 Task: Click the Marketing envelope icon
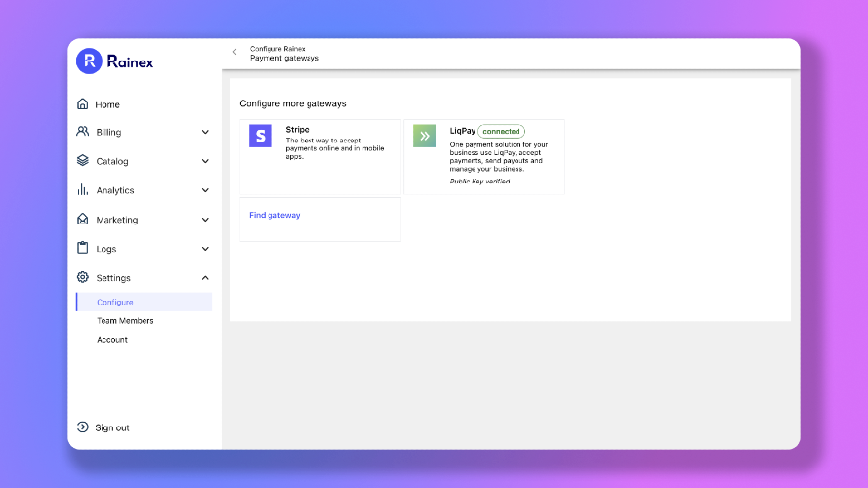click(x=82, y=219)
